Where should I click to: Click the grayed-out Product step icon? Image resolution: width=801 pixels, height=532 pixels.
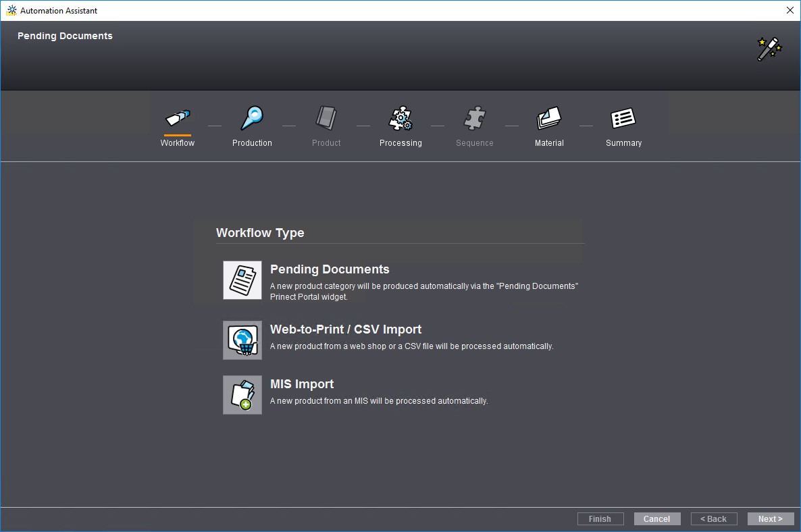pyautogui.click(x=326, y=119)
